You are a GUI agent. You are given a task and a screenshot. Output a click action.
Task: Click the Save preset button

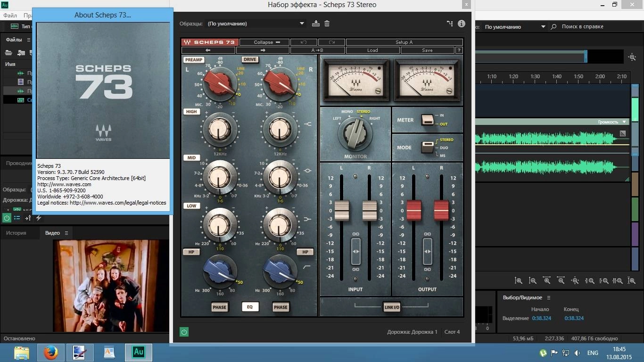(x=427, y=50)
